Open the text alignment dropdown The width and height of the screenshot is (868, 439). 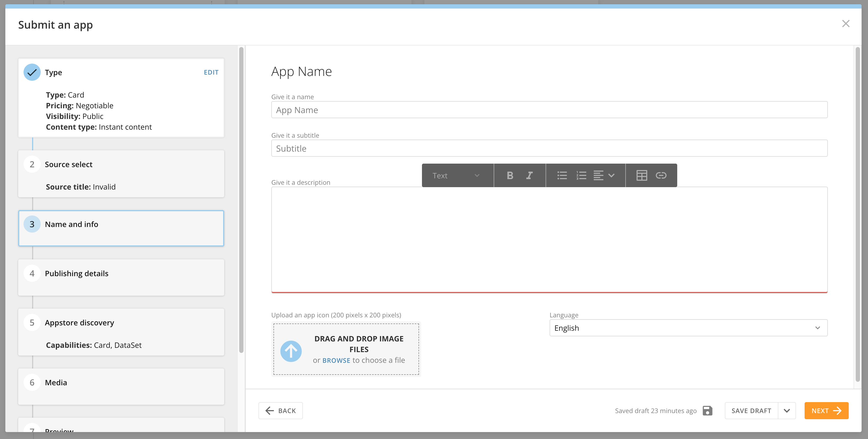tap(604, 175)
